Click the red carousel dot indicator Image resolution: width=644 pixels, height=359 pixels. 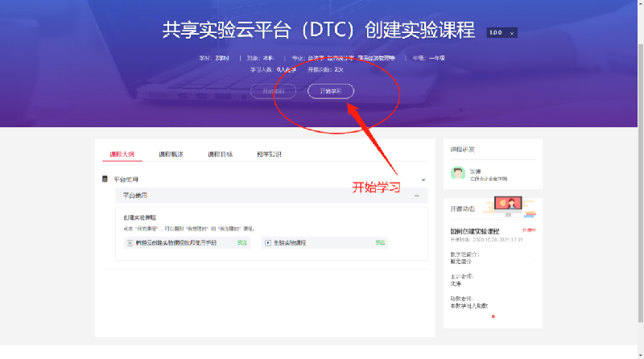493,316
